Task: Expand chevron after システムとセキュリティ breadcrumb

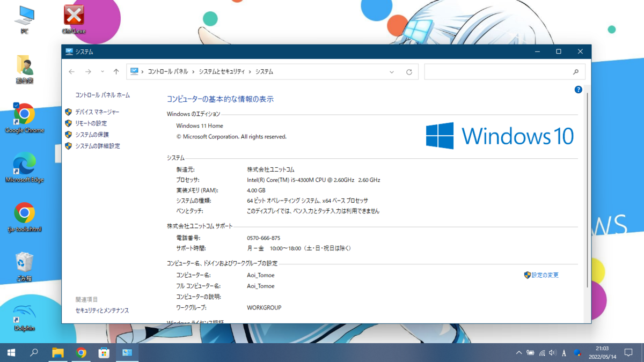Action: [250, 72]
